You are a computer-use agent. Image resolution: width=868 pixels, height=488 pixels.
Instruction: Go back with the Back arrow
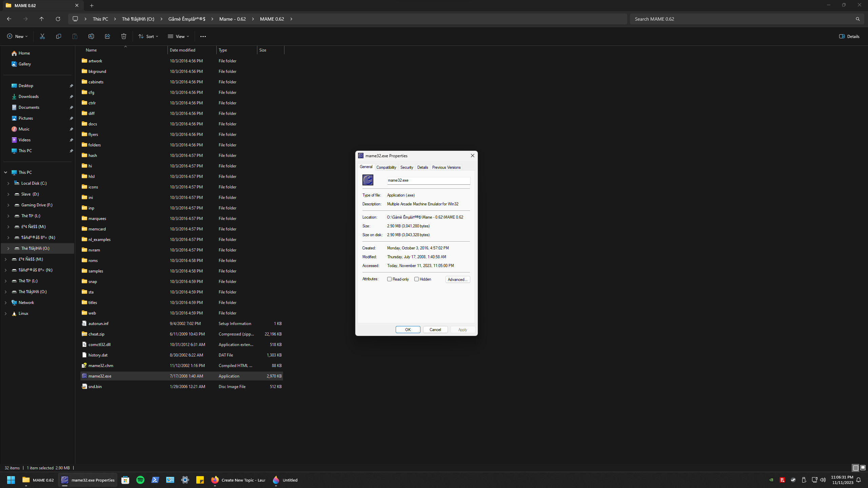[9, 19]
